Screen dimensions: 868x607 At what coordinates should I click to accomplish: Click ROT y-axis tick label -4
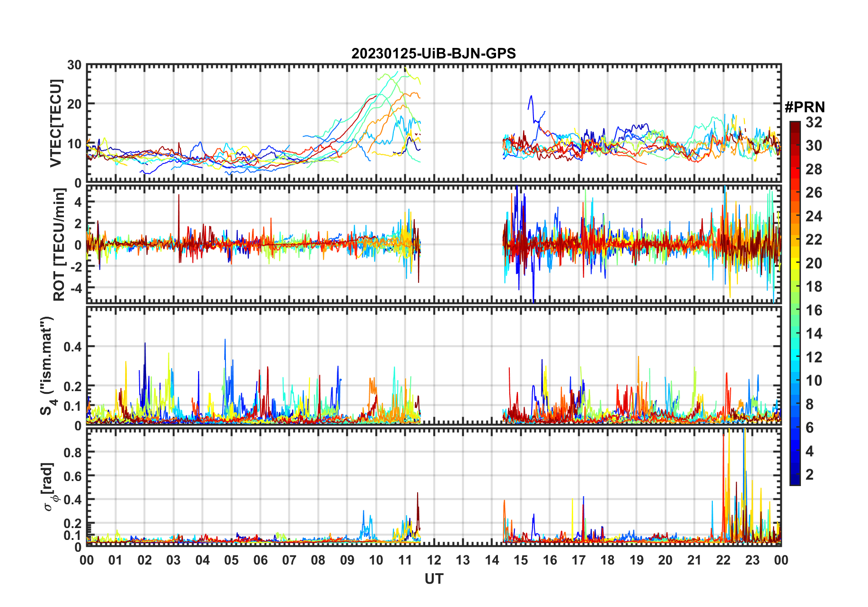pyautogui.click(x=75, y=288)
